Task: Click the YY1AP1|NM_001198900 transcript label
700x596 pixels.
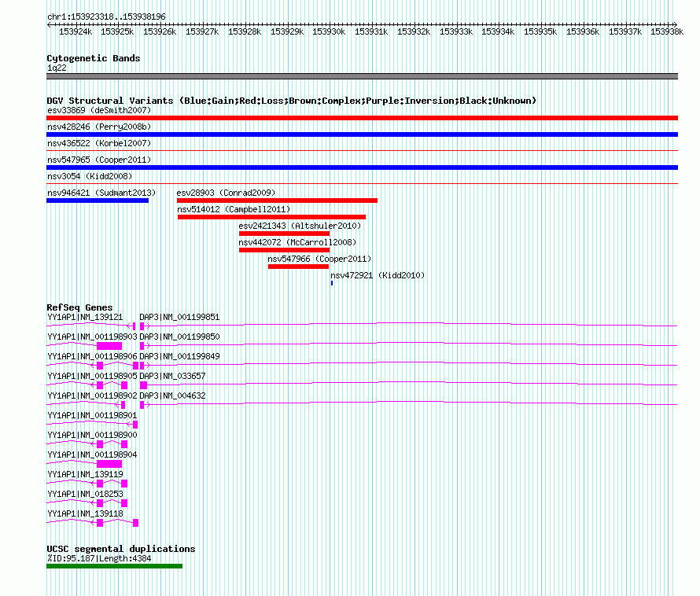Action: (x=92, y=435)
